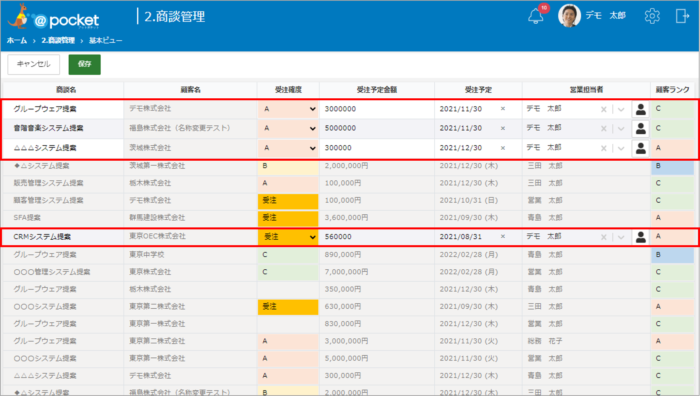
Task: Open 受注確度 dropdown in グループウェア提案 row
Action: (x=288, y=109)
